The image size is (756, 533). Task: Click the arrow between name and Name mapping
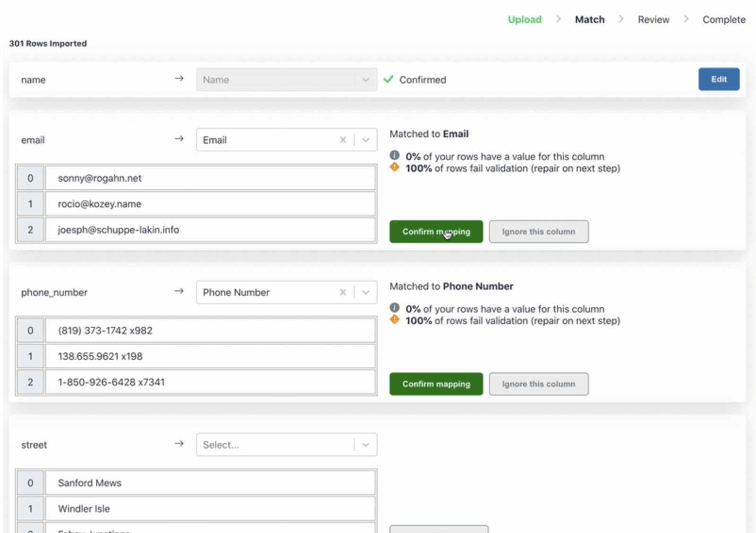[x=179, y=79]
